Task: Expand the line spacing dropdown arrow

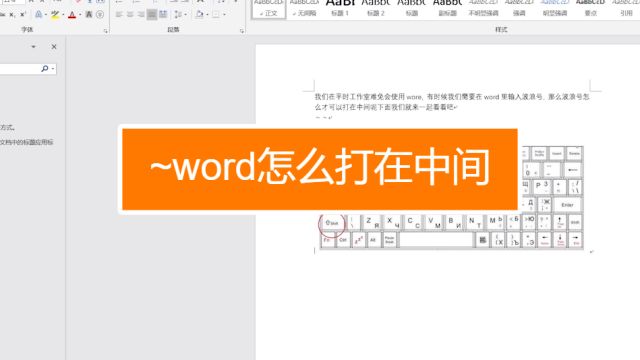Action: pos(185,15)
